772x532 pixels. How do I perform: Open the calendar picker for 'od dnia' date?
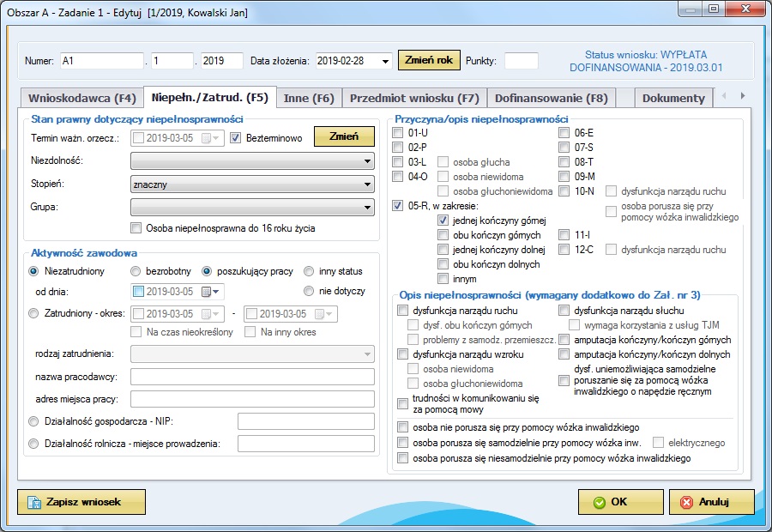pyautogui.click(x=211, y=292)
